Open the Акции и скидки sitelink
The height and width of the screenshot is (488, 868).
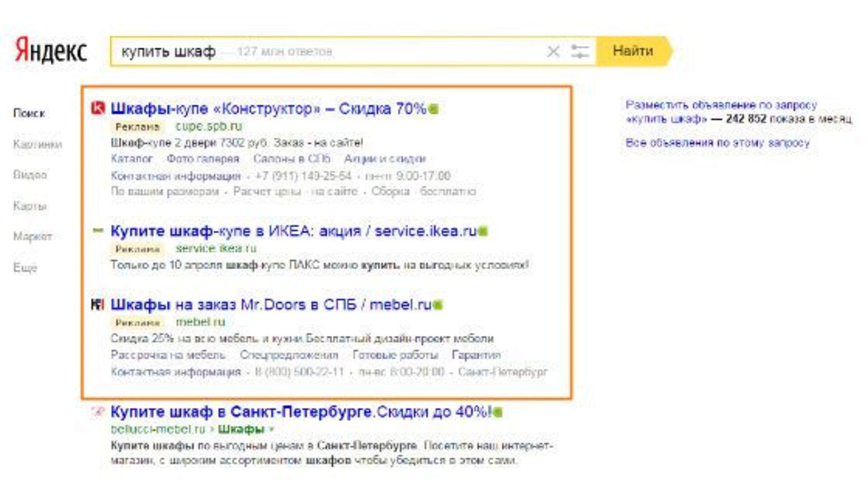pyautogui.click(x=385, y=159)
